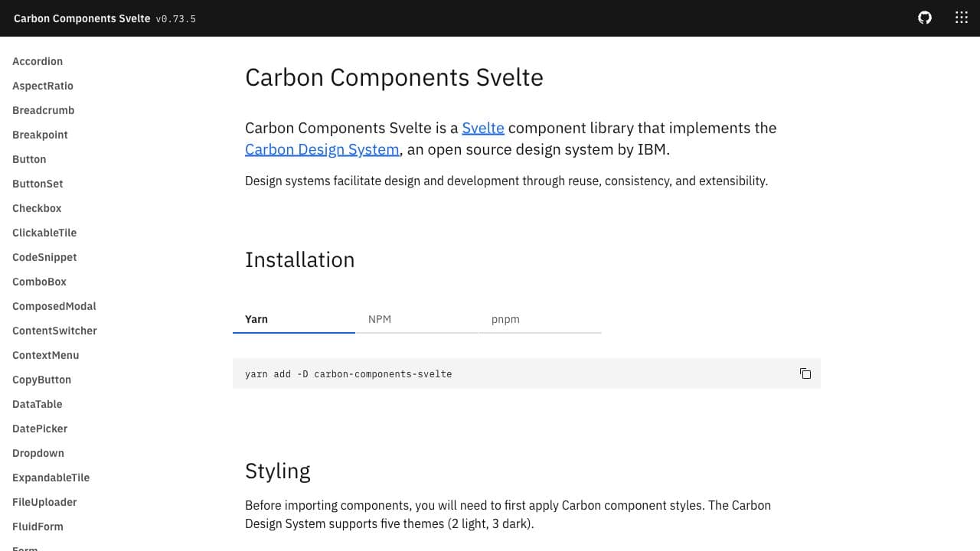Go to the Checkbox component page
This screenshot has height=551, width=980.
coord(37,208)
